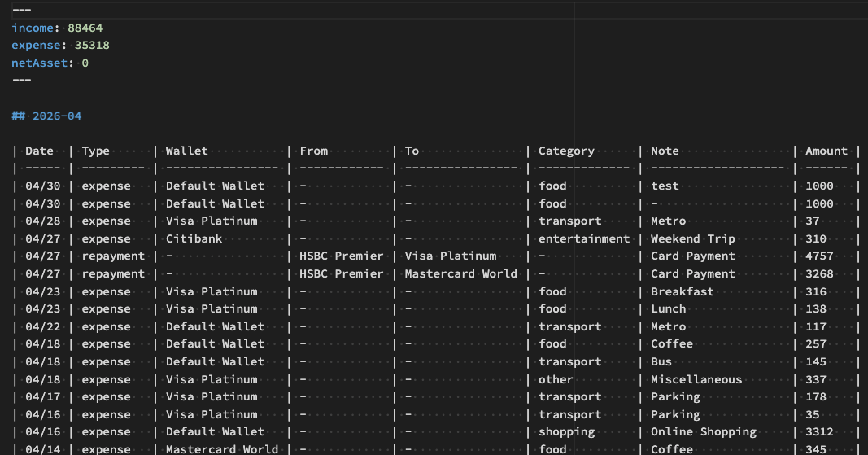Select the 'Miscellaneous' note
Screen dimensions: 868x455
[x=696, y=379]
